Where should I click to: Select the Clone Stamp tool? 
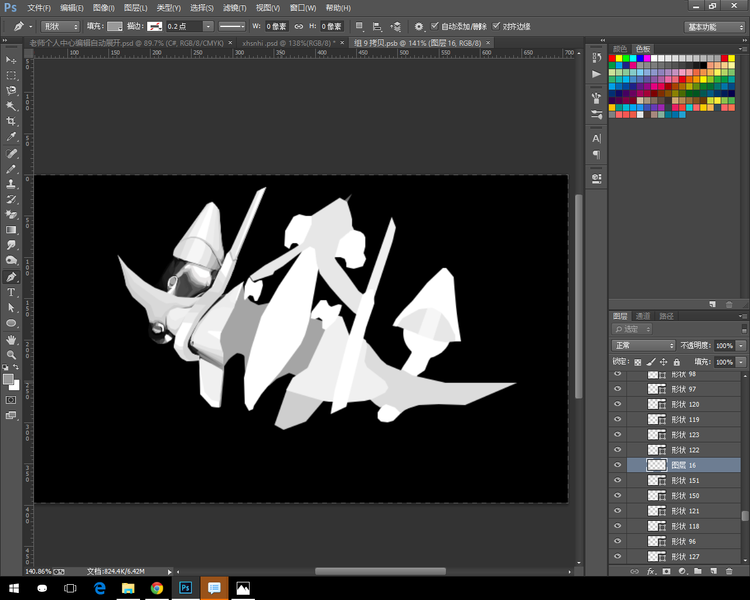coord(11,184)
